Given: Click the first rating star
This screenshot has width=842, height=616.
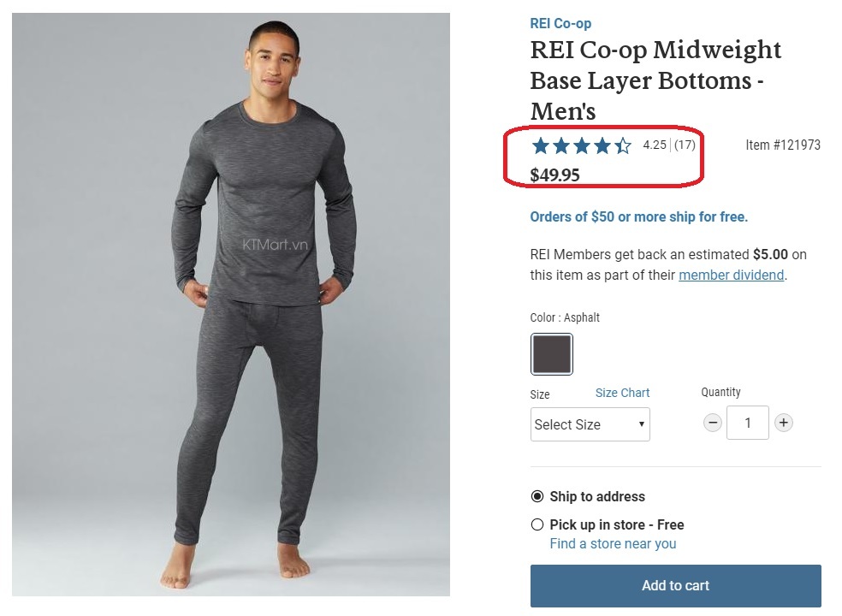Looking at the screenshot, I should [539, 145].
